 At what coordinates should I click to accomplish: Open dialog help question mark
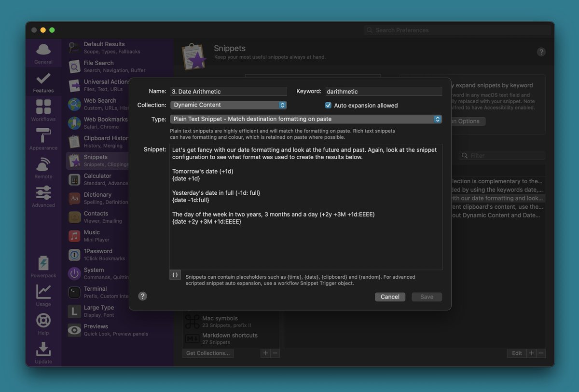[142, 296]
